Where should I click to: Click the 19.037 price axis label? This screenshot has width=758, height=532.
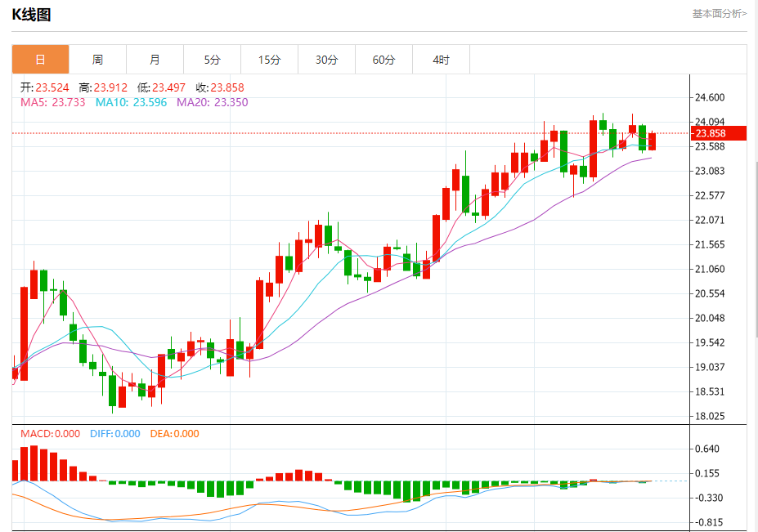tap(710, 367)
